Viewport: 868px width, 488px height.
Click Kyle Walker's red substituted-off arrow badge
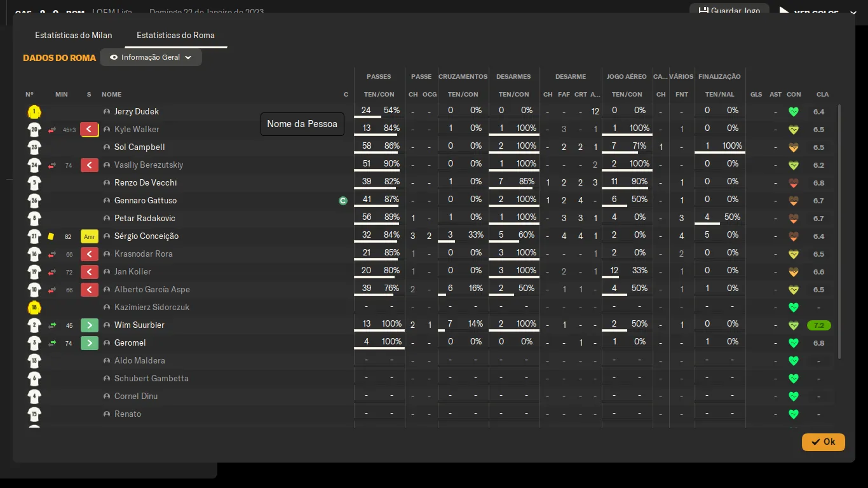tap(90, 130)
